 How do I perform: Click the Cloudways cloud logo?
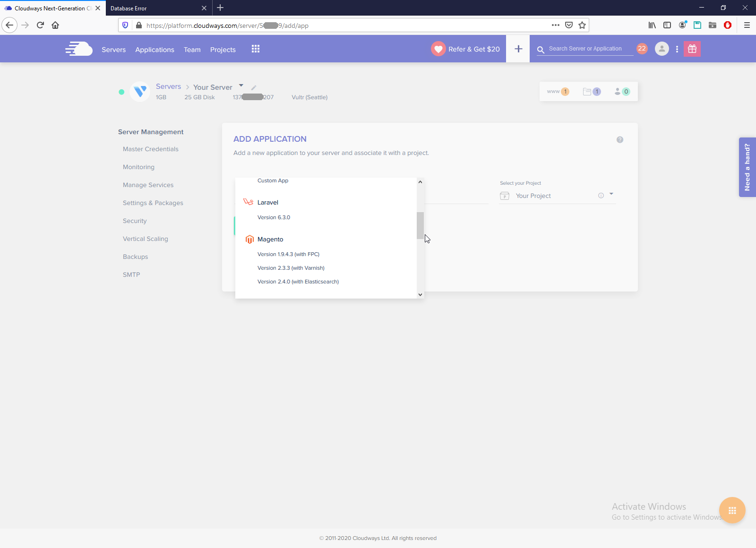coord(79,49)
